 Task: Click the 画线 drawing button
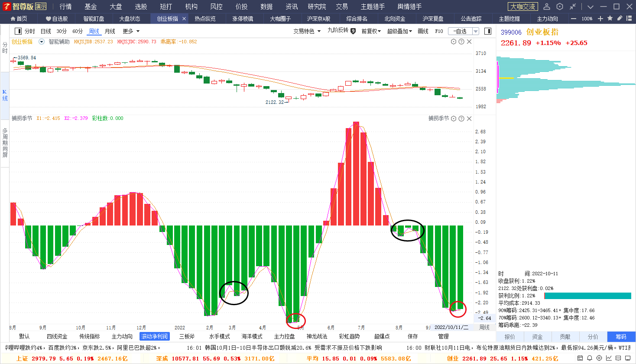(x=423, y=31)
